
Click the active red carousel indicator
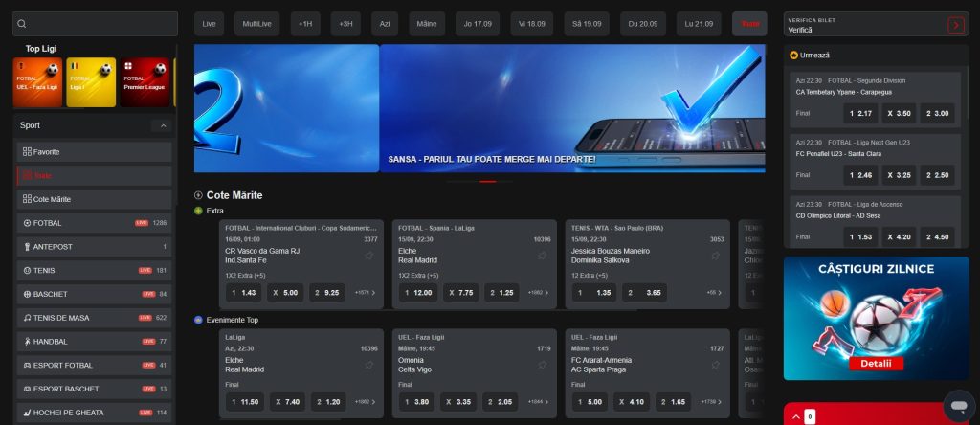click(x=488, y=181)
